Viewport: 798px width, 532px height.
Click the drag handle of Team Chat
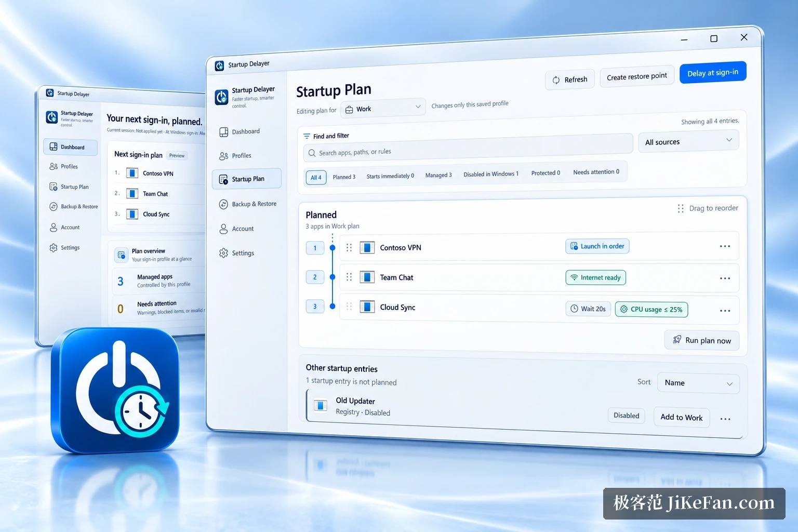[x=349, y=277]
